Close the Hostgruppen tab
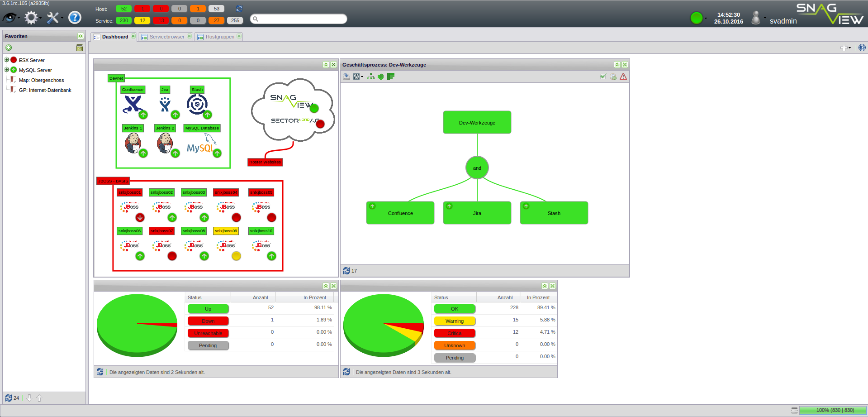The height and width of the screenshot is (417, 868). 239,36
